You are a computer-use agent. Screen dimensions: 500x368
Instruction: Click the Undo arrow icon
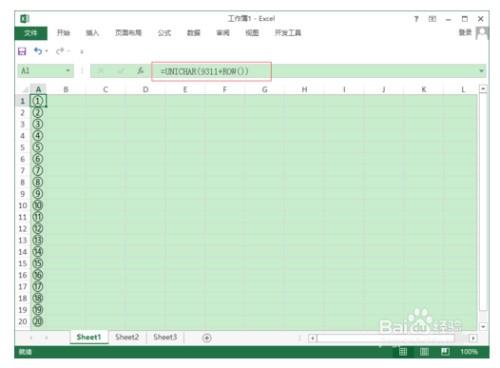38,51
